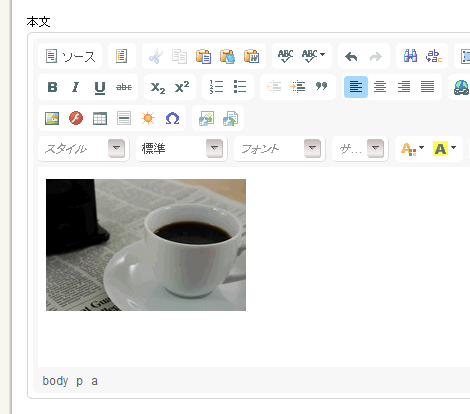This screenshot has height=414, width=470.
Task: Click the Link globe icon
Action: (x=461, y=87)
